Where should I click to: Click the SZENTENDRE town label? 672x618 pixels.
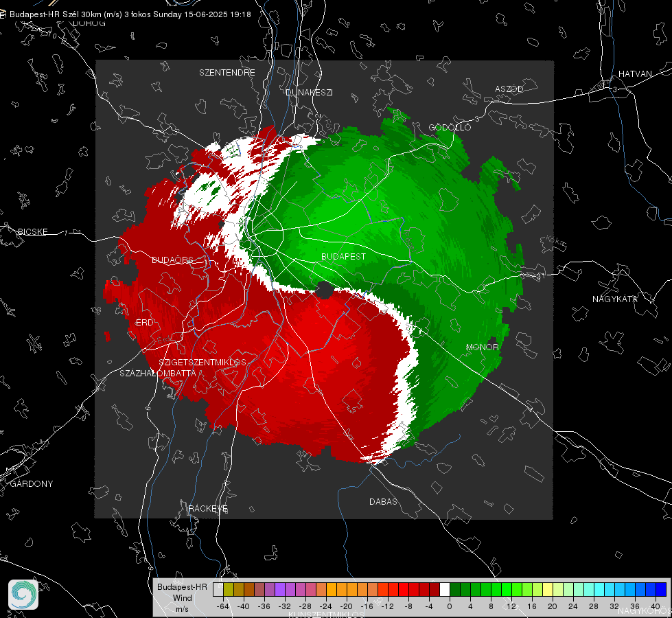point(227,73)
